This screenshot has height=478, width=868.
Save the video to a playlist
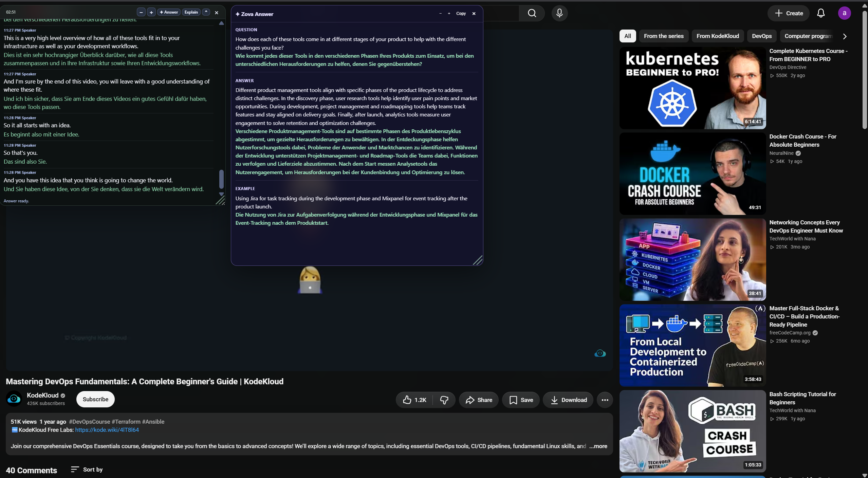521,400
